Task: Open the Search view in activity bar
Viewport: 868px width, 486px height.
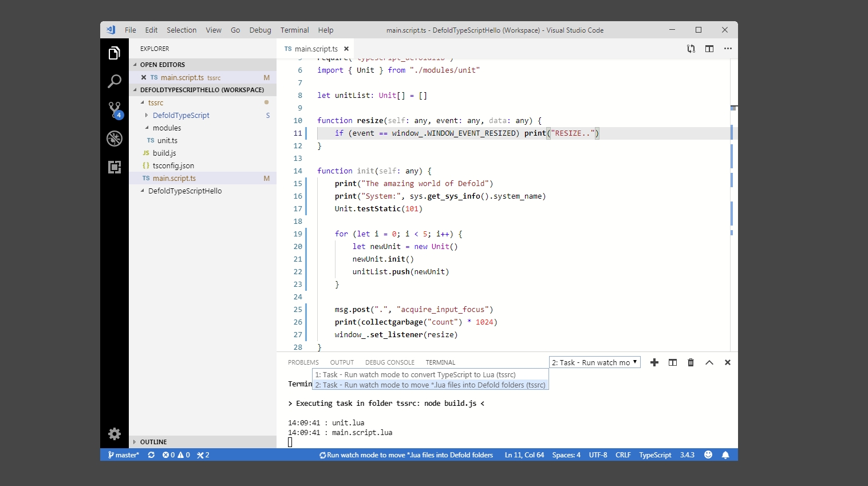Action: 115,81
